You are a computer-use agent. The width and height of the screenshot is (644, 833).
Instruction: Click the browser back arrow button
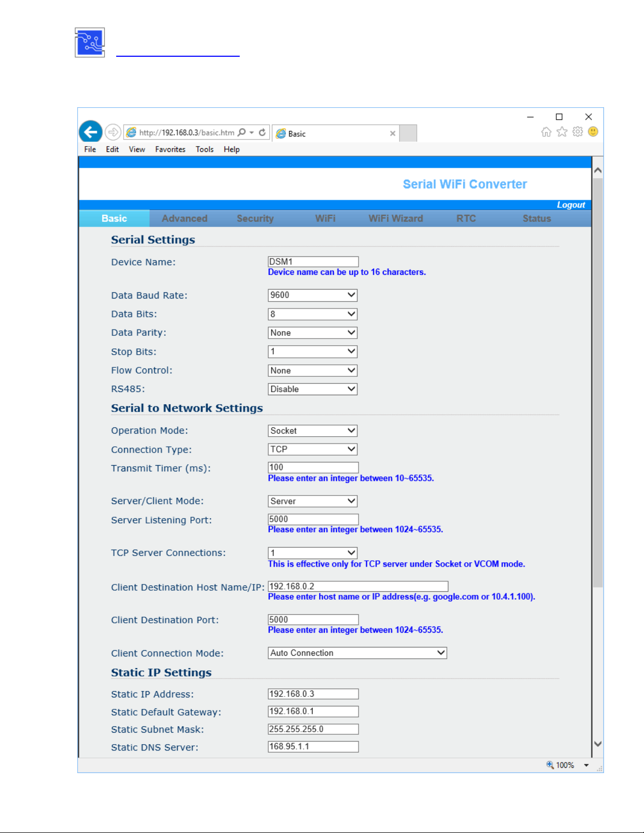90,132
